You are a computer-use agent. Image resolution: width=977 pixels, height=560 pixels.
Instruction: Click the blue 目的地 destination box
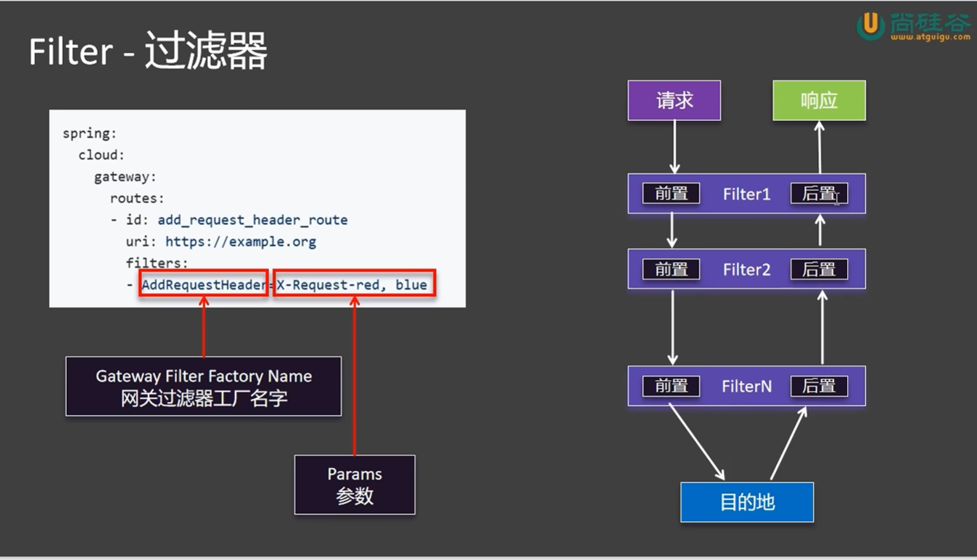[x=746, y=502]
